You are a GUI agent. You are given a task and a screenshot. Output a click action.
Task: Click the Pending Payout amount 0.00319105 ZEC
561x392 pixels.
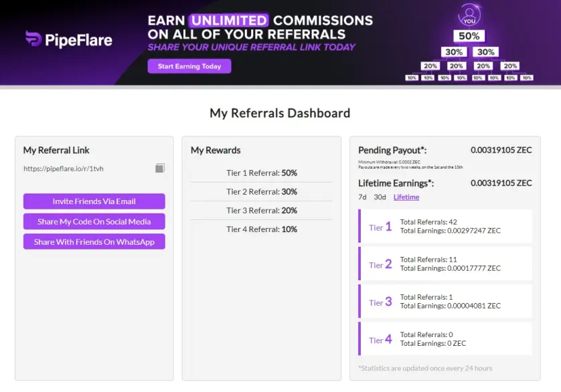pyautogui.click(x=501, y=150)
